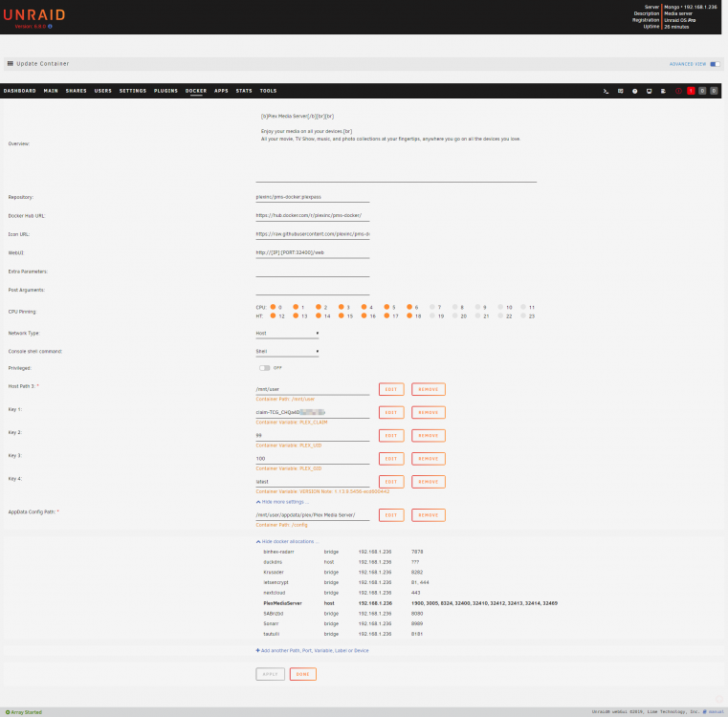Pin HT core 23

(523, 315)
